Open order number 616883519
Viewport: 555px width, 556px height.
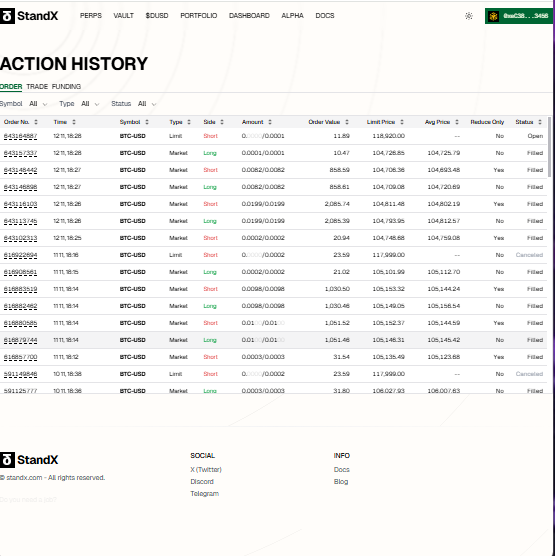tap(21, 289)
